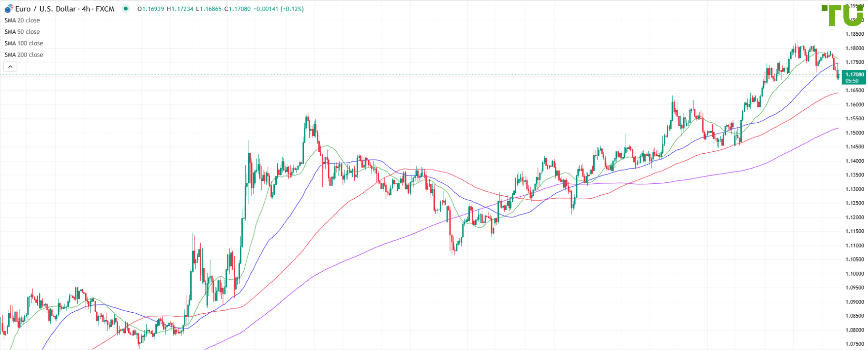Click the 1.09500 price axis label
Image resolution: width=868 pixels, height=350 pixels.
[x=854, y=288]
